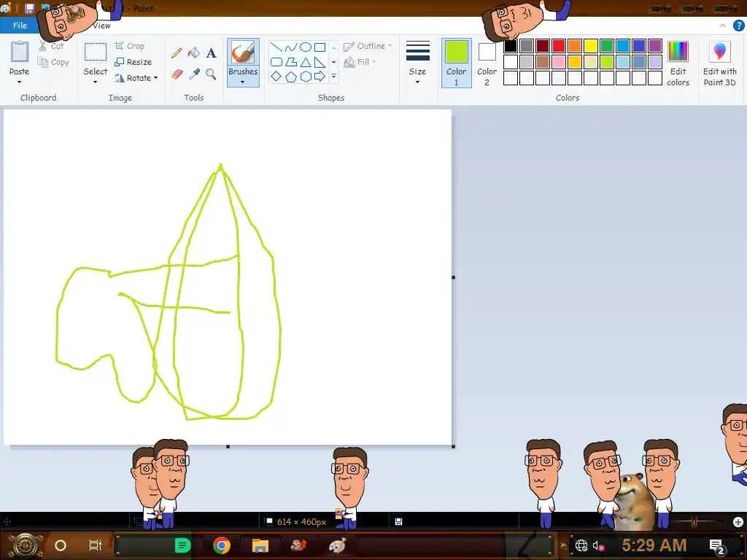Viewport: 747px width, 560px height.
Task: Select the Fill with color bucket tool
Action: click(x=194, y=52)
